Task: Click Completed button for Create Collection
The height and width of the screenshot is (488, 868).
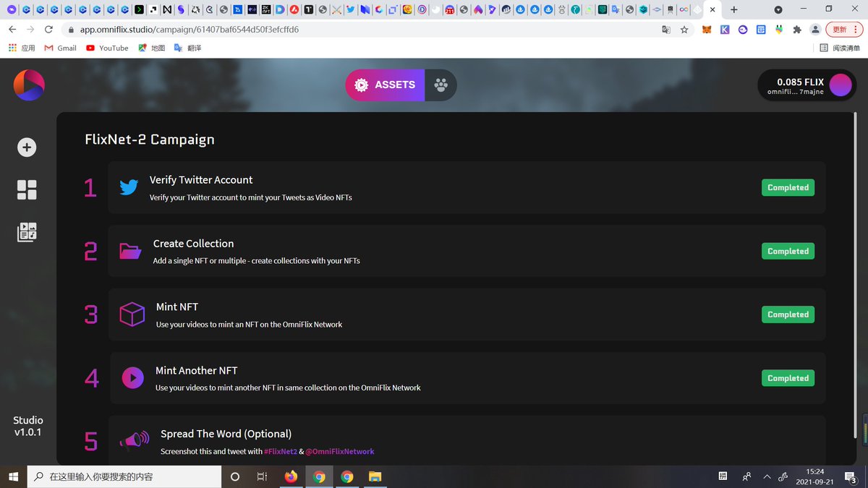Action: [x=788, y=251]
